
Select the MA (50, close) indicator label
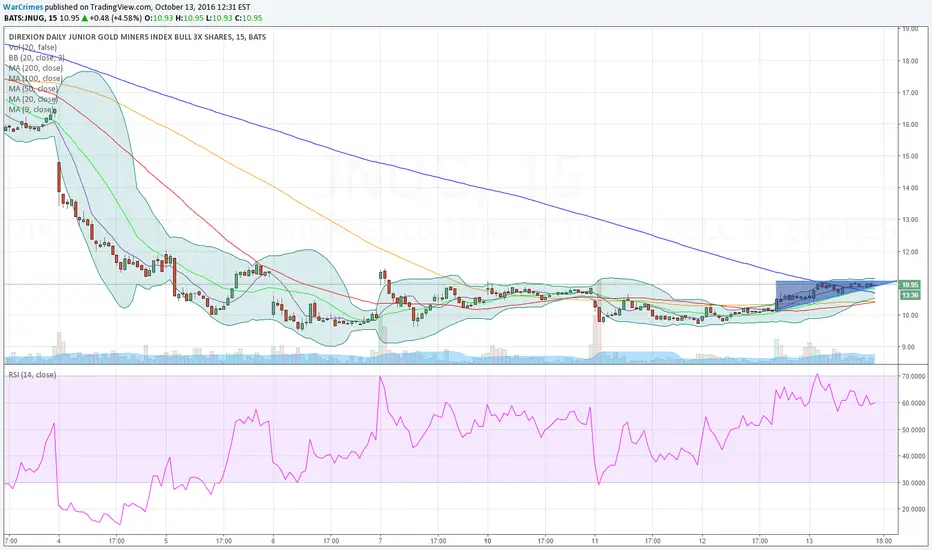[x=33, y=89]
